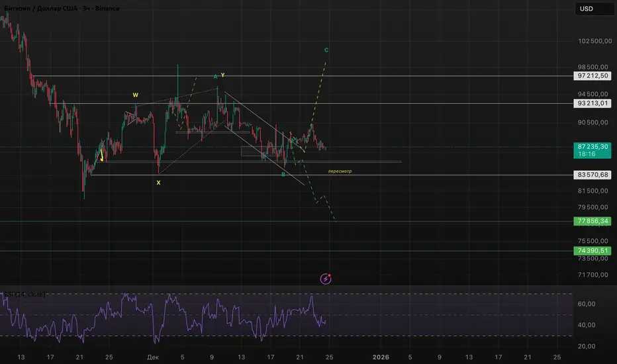Click the 2026 label on time axis
This screenshot has height=364, width=617.
(381, 357)
